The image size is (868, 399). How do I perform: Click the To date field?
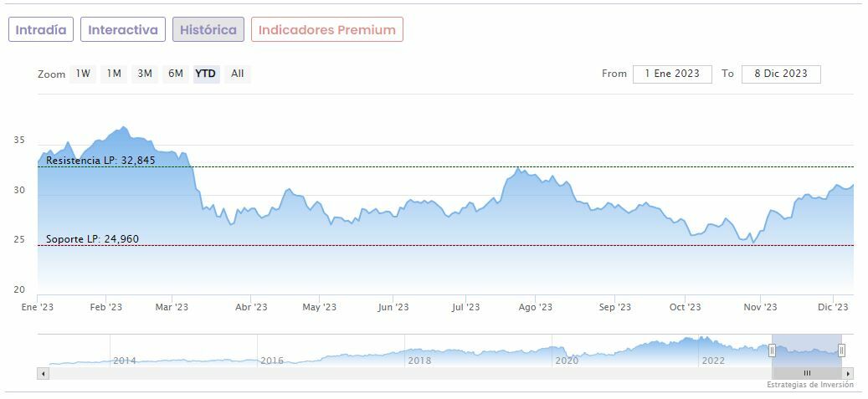click(781, 74)
